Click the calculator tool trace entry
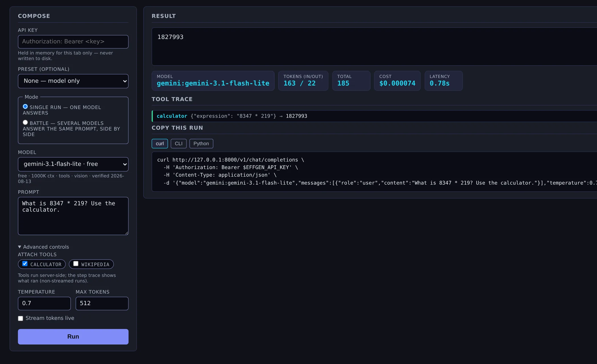 coord(374,116)
